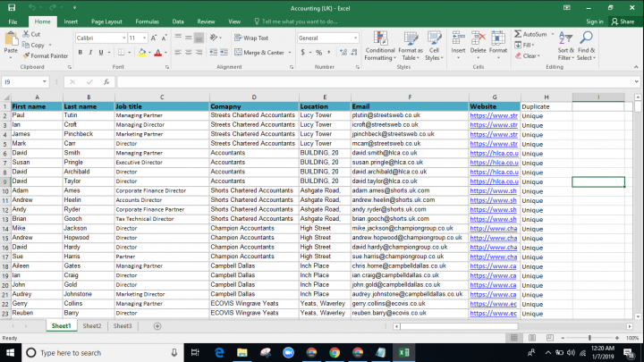Apply fill color with paint bucket icon

(x=142, y=53)
